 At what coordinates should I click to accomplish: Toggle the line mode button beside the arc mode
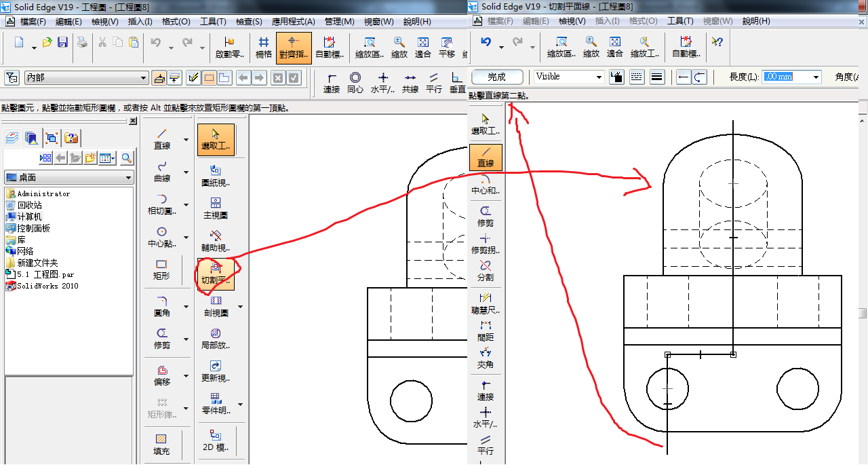[x=684, y=77]
